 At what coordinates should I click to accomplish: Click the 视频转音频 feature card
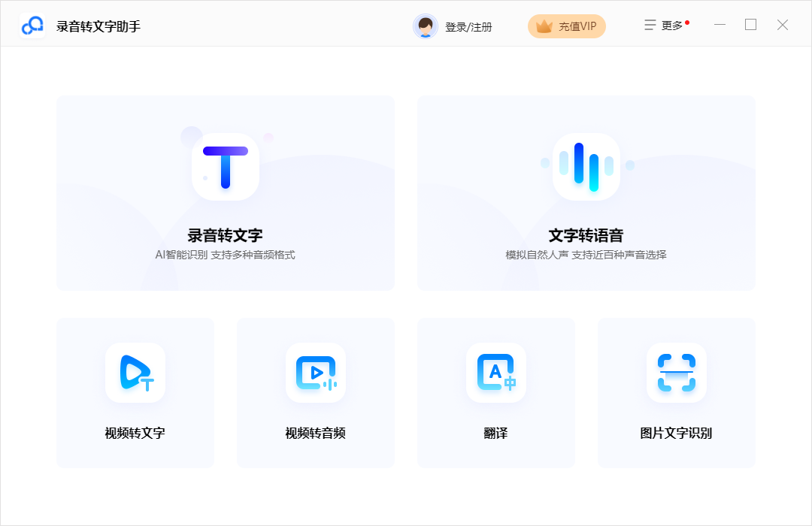click(315, 392)
